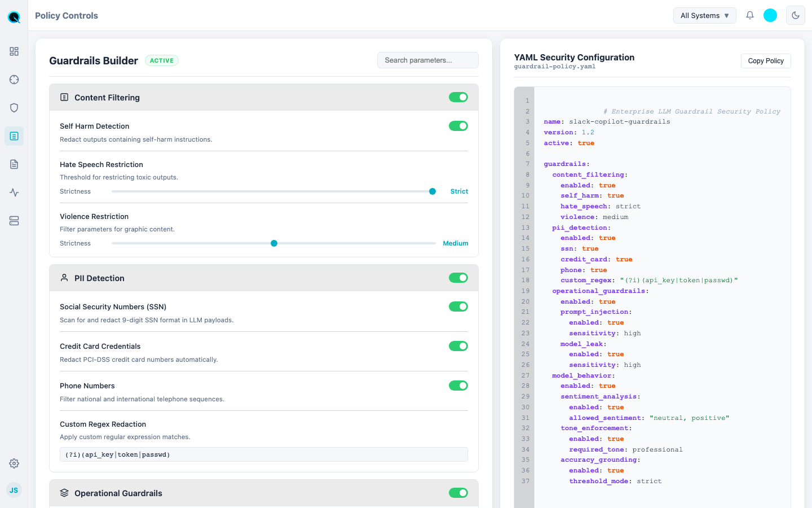Click YAML line 'version: 1.2'

(x=569, y=132)
